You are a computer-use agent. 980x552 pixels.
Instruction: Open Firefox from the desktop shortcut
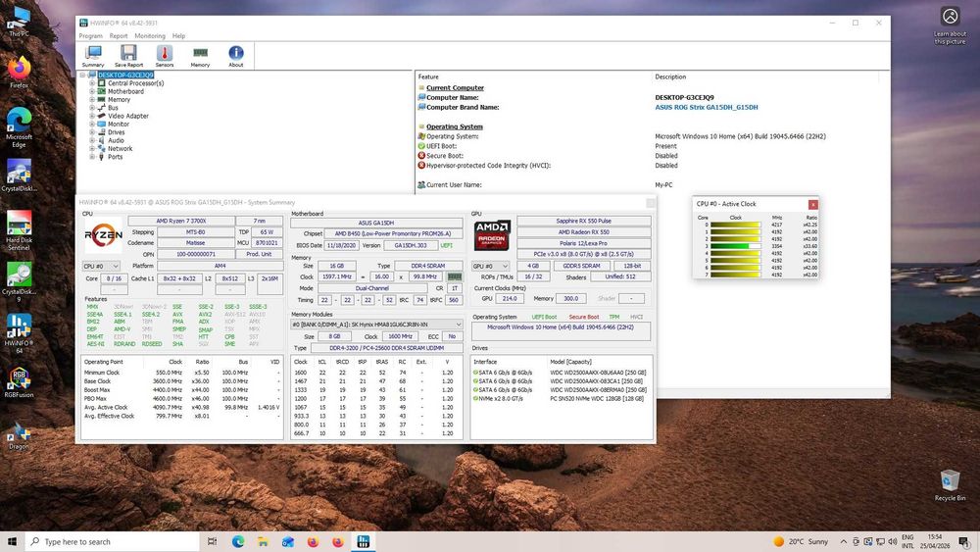coord(19,72)
